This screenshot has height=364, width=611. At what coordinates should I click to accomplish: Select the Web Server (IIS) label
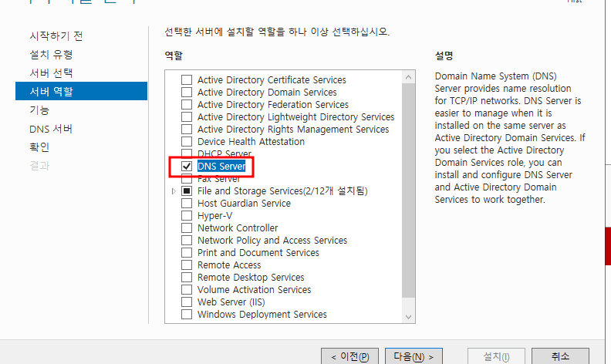(x=231, y=302)
